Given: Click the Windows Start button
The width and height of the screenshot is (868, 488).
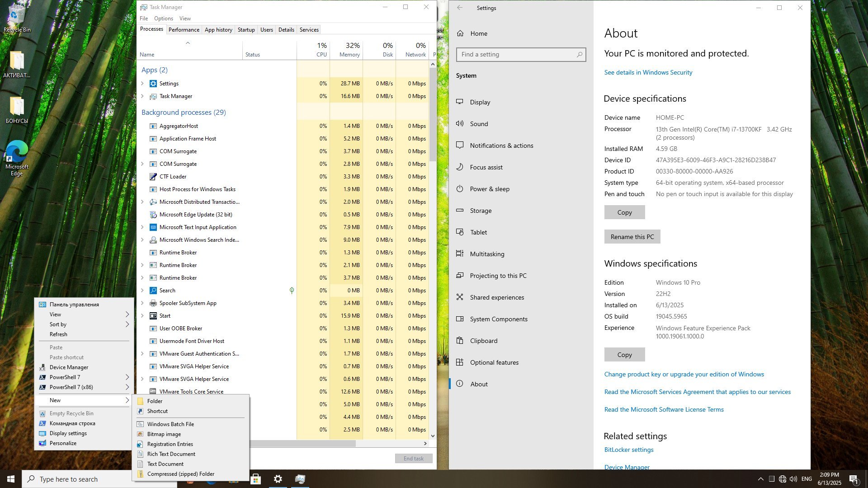Looking at the screenshot, I should pyautogui.click(x=11, y=479).
